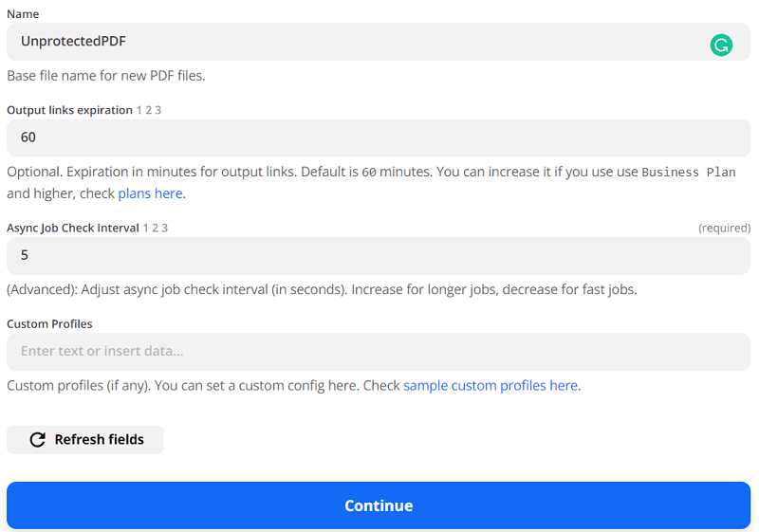The width and height of the screenshot is (759, 532).
Task: Click the Name field label
Action: click(x=24, y=14)
